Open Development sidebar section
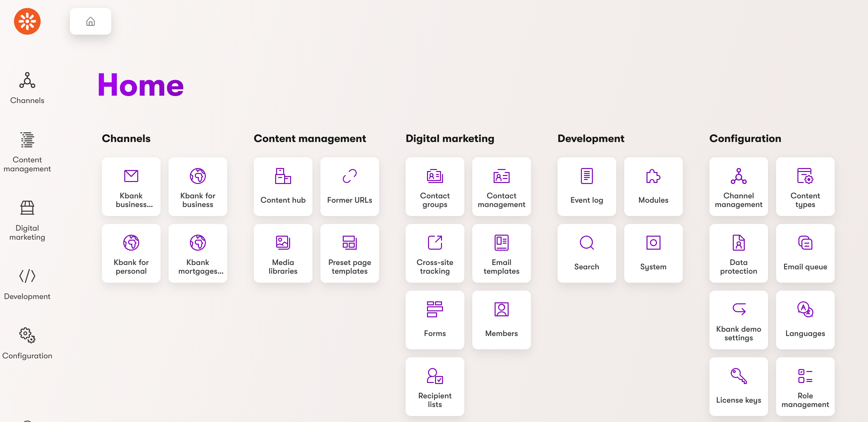868x422 pixels. click(x=27, y=283)
